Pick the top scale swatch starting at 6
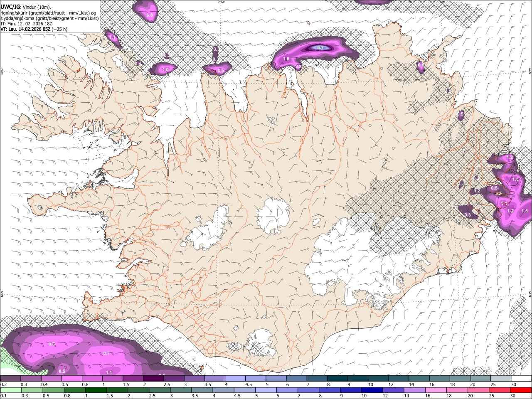Screen dimensions: 532x399 296,378
